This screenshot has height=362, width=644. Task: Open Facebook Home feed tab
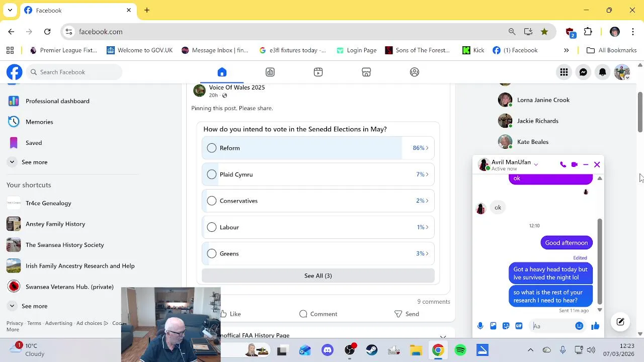tap(222, 72)
